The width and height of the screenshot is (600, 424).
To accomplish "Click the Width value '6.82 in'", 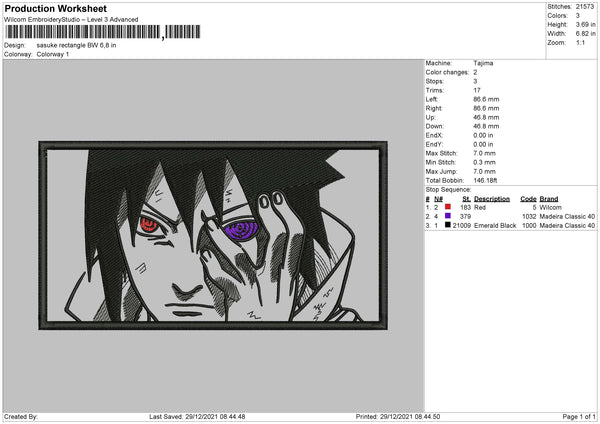I will point(585,34).
